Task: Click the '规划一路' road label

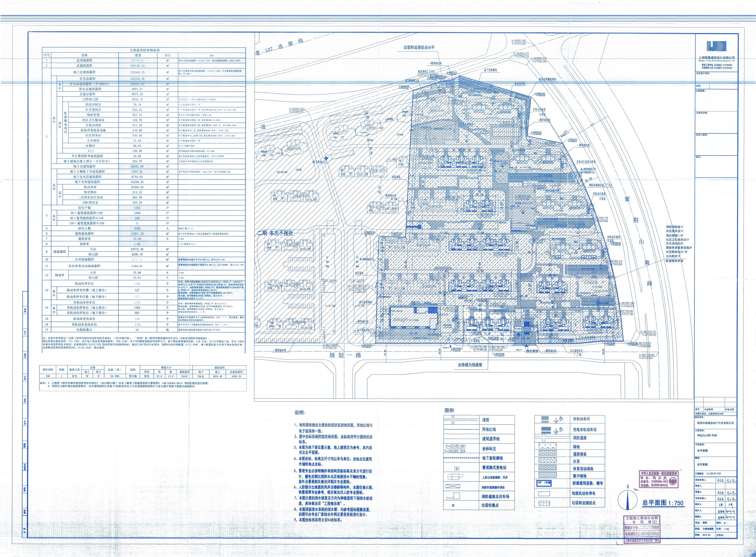Action: 345,355
